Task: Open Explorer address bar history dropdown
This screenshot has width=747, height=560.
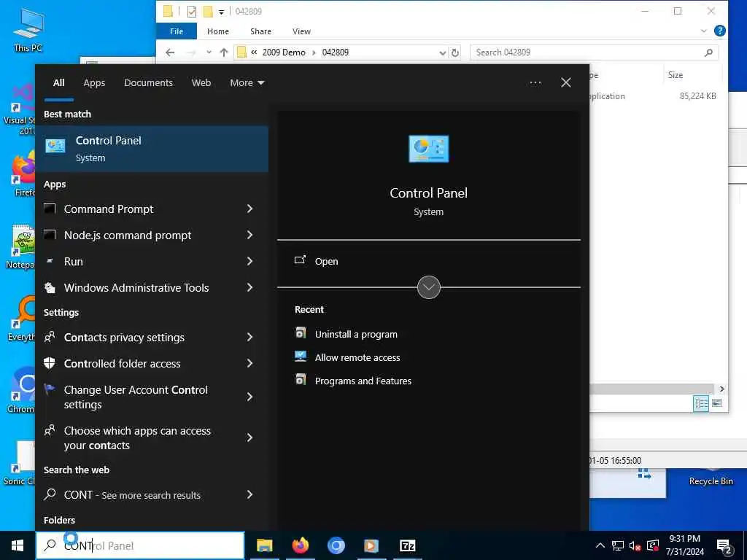Action: (443, 52)
